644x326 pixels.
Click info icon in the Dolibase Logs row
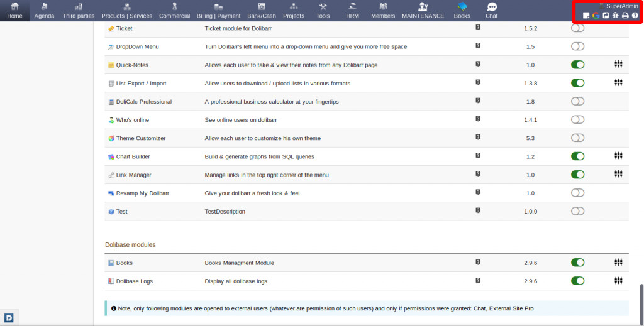(x=478, y=281)
